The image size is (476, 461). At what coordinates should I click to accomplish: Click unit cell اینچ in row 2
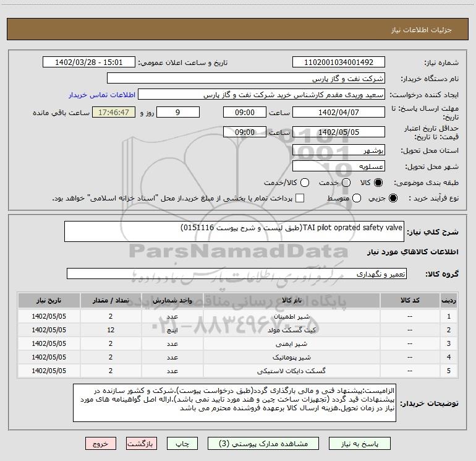click(172, 330)
